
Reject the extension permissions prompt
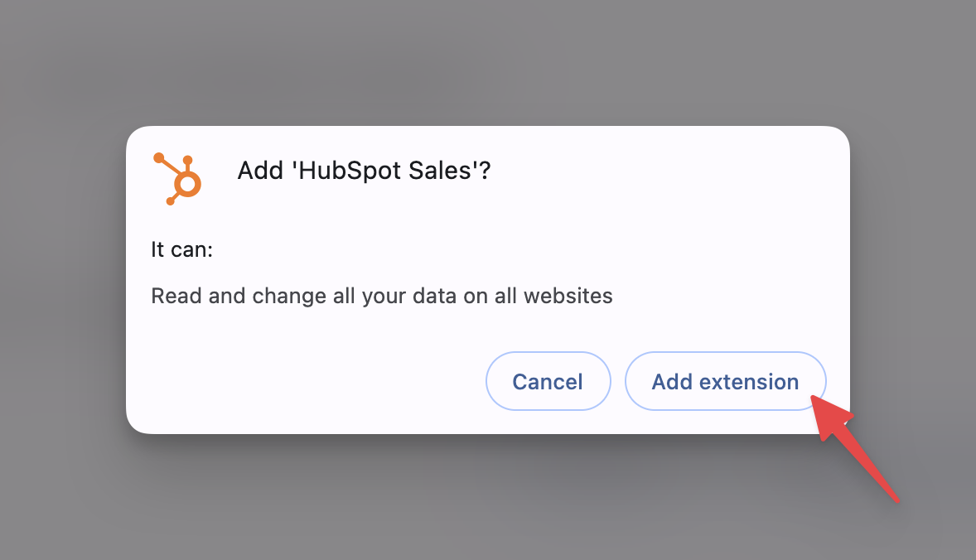click(x=548, y=381)
